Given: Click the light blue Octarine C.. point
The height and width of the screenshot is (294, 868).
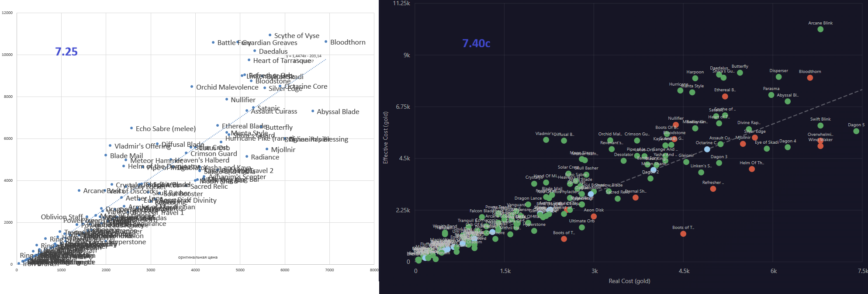Looking at the screenshot, I should [x=707, y=149].
